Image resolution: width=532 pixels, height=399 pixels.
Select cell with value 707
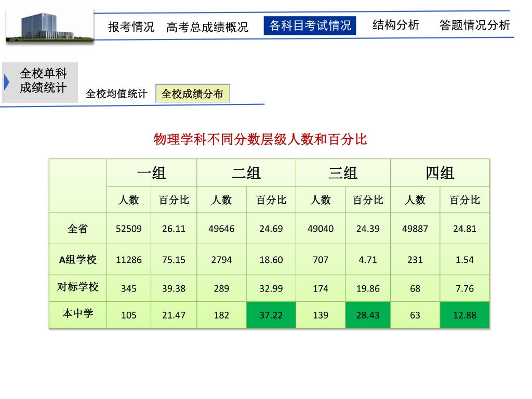click(x=321, y=260)
